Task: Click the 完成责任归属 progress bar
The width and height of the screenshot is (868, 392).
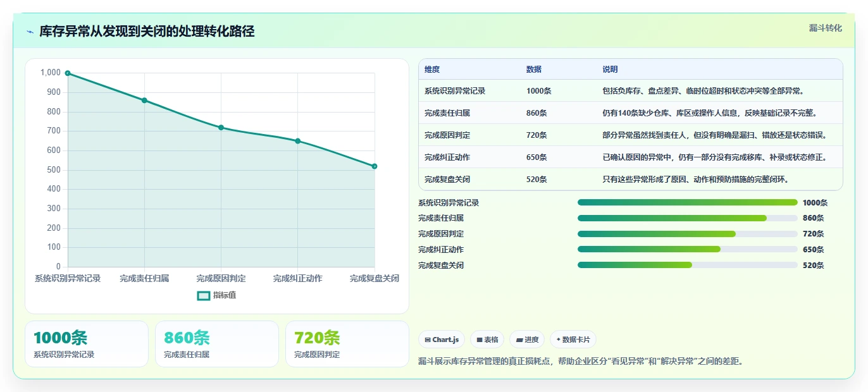Action: [x=687, y=218]
